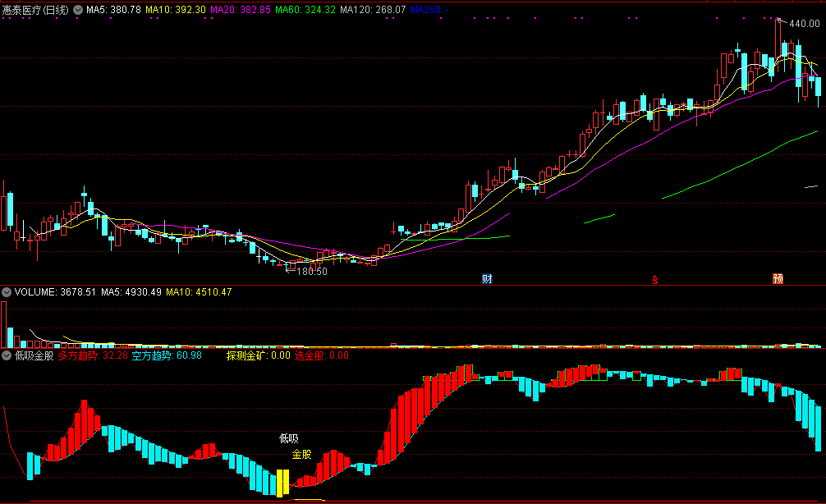The height and width of the screenshot is (504, 826).
Task: Click the yellow signal bar in indicator
Action: coord(283,483)
